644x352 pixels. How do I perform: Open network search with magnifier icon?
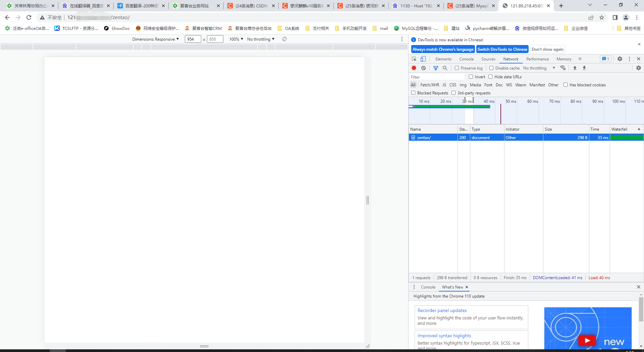coord(445,68)
